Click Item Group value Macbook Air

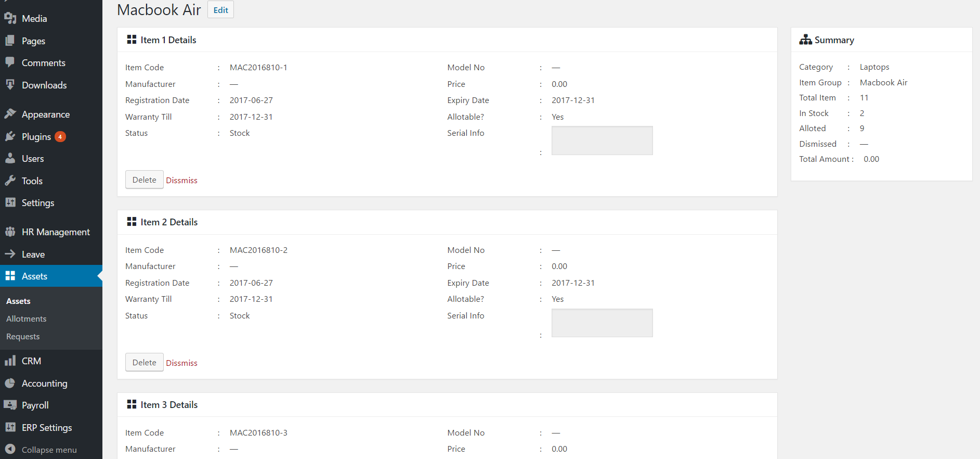tap(883, 82)
